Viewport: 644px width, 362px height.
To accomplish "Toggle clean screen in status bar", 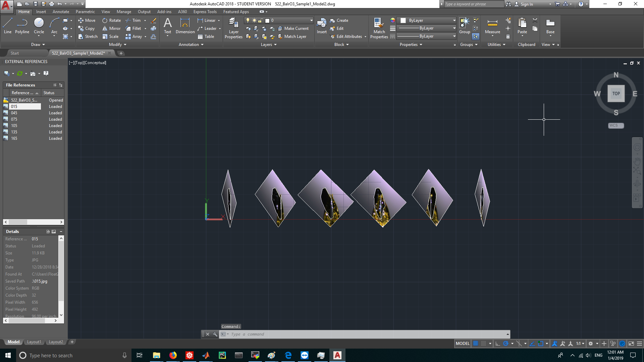I will click(x=631, y=344).
